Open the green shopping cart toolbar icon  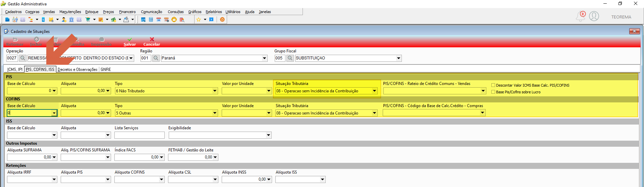[88, 19]
